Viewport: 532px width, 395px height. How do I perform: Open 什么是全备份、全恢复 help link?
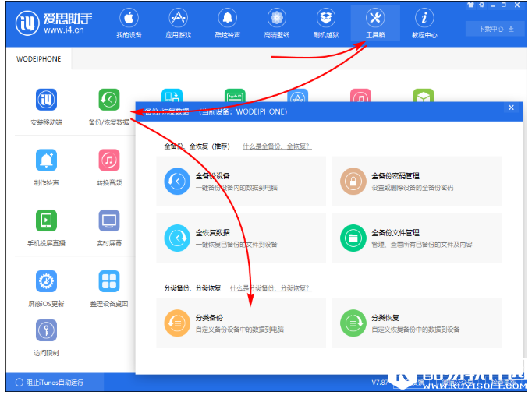(276, 146)
